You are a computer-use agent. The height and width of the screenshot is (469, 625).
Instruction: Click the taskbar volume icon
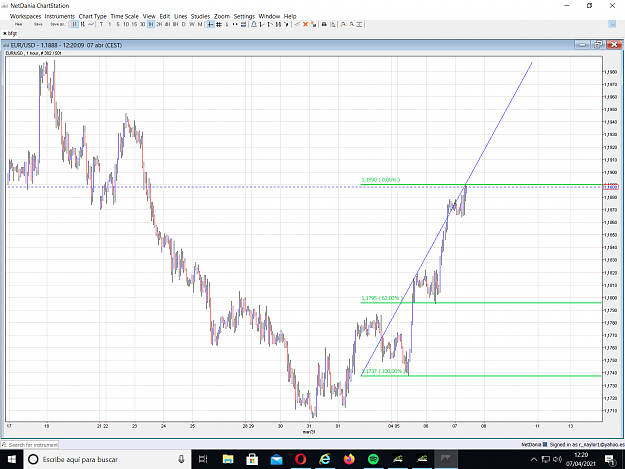click(x=557, y=459)
